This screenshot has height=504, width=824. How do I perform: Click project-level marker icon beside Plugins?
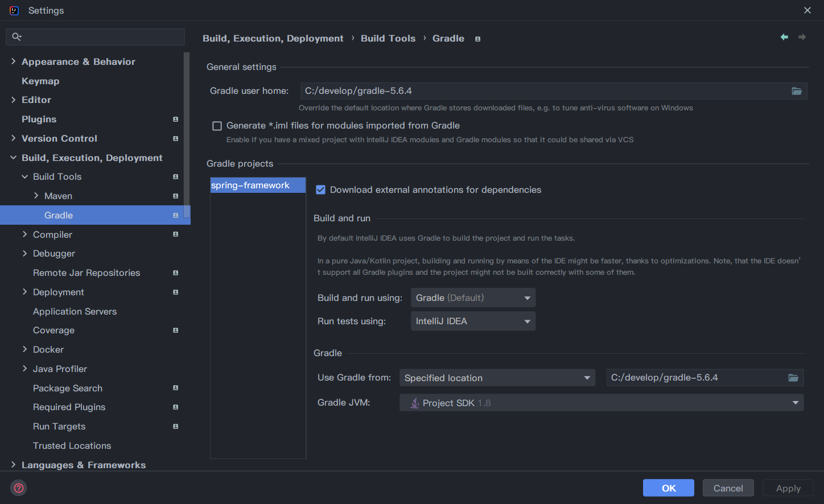click(175, 119)
